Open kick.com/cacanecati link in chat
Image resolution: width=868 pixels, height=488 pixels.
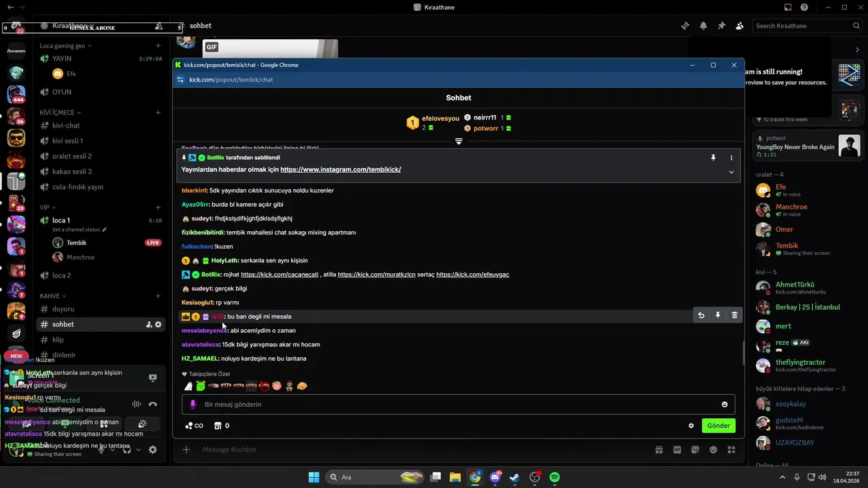[279, 274]
